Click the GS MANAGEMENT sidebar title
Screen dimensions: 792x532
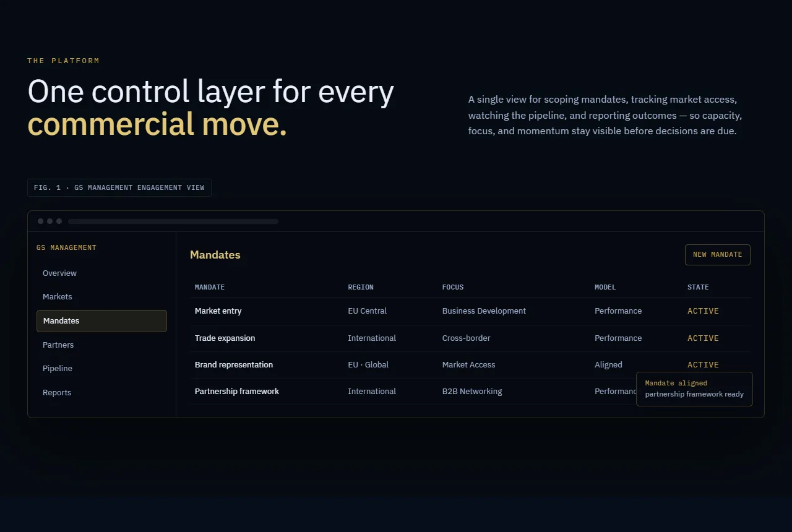click(x=66, y=248)
